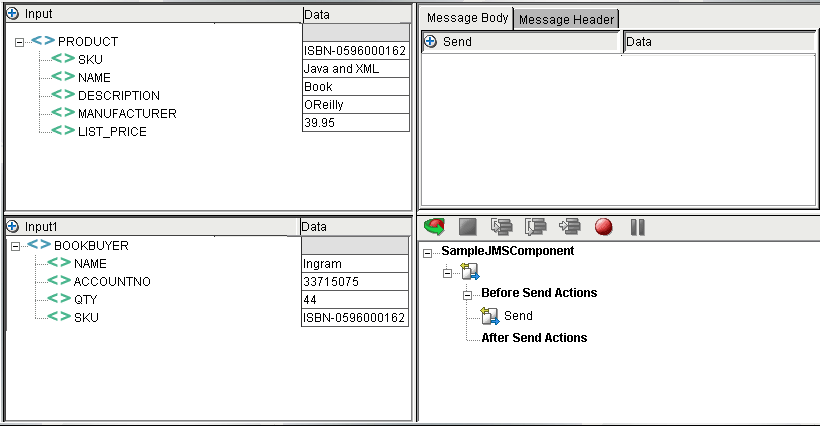Click the gray stop square icon

(x=468, y=227)
